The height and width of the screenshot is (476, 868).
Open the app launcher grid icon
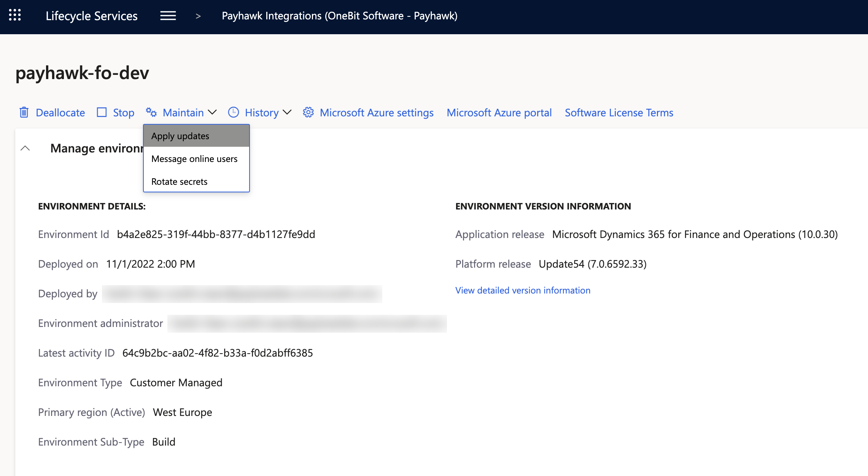[x=15, y=15]
